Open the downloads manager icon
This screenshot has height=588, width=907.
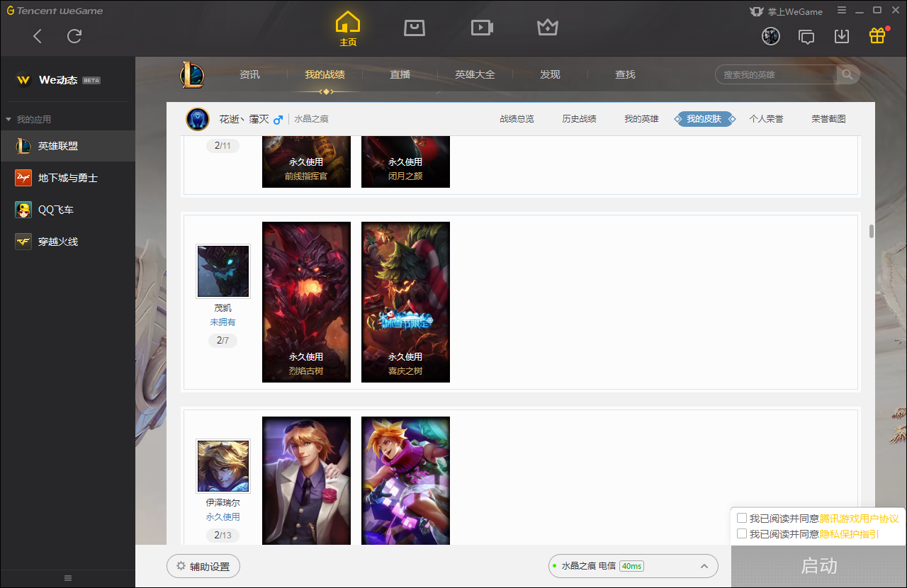[842, 36]
